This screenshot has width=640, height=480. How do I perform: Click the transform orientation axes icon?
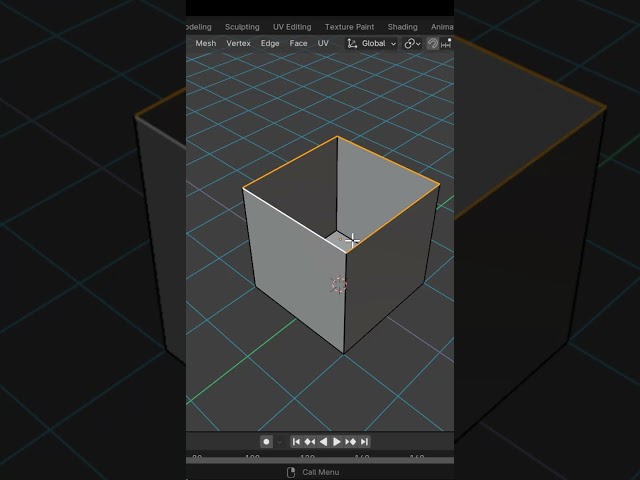[x=352, y=43]
